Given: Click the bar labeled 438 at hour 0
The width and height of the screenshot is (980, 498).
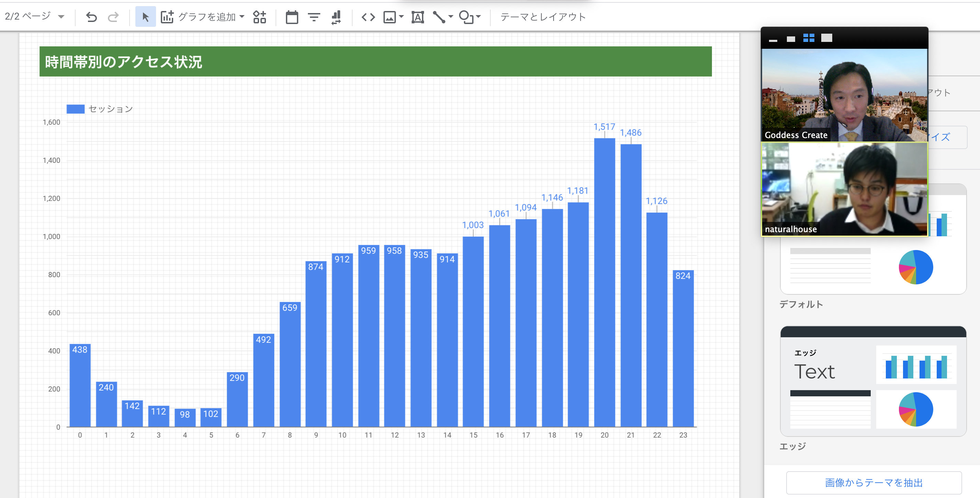Looking at the screenshot, I should (80, 385).
